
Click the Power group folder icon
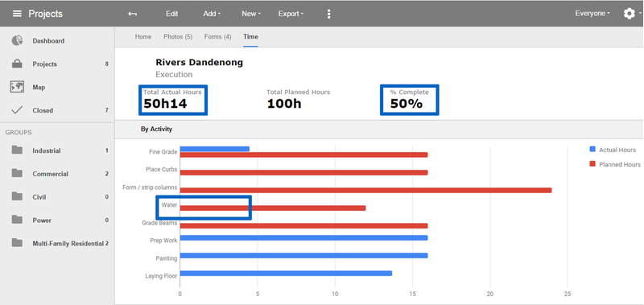coord(17,220)
